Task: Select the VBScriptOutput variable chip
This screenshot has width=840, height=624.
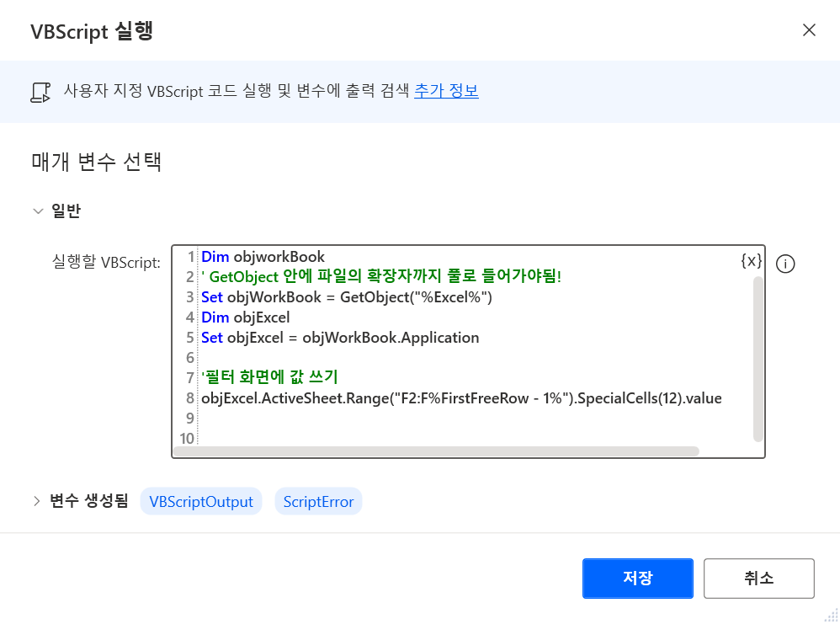Action: tap(201, 501)
